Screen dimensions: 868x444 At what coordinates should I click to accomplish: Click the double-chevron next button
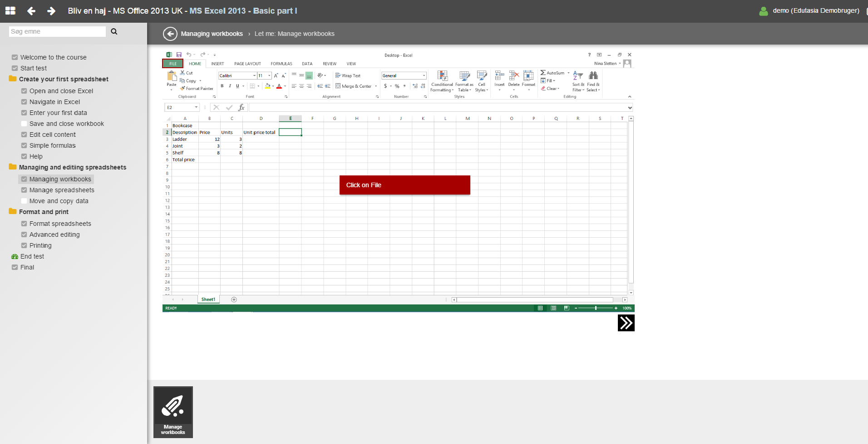click(626, 323)
